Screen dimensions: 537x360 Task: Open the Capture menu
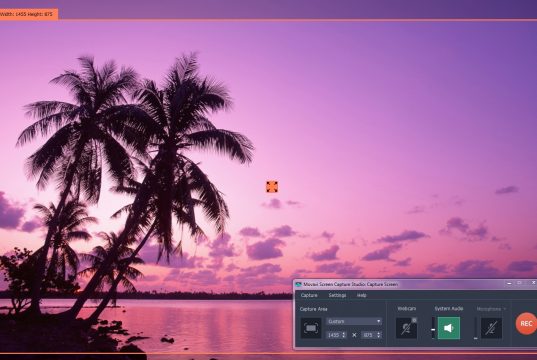click(x=309, y=295)
